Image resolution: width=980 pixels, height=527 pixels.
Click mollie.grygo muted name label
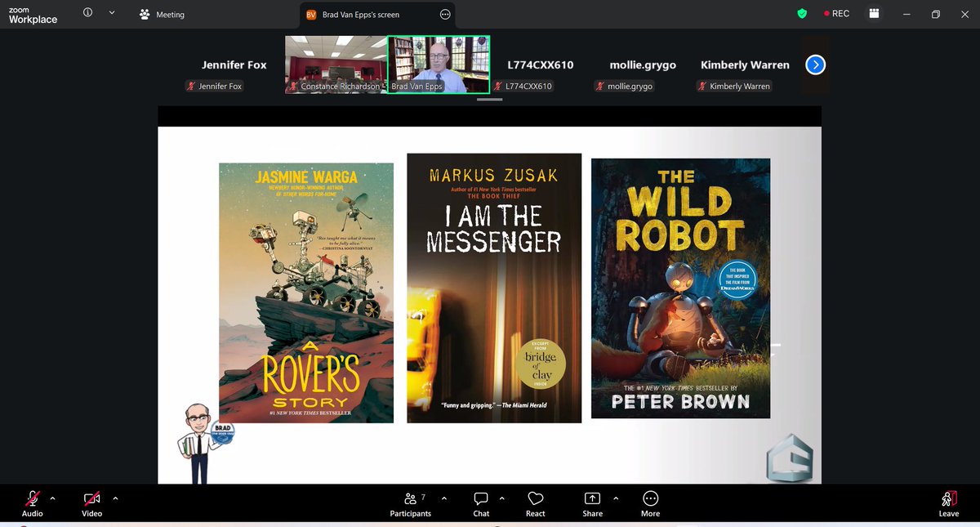click(x=623, y=86)
